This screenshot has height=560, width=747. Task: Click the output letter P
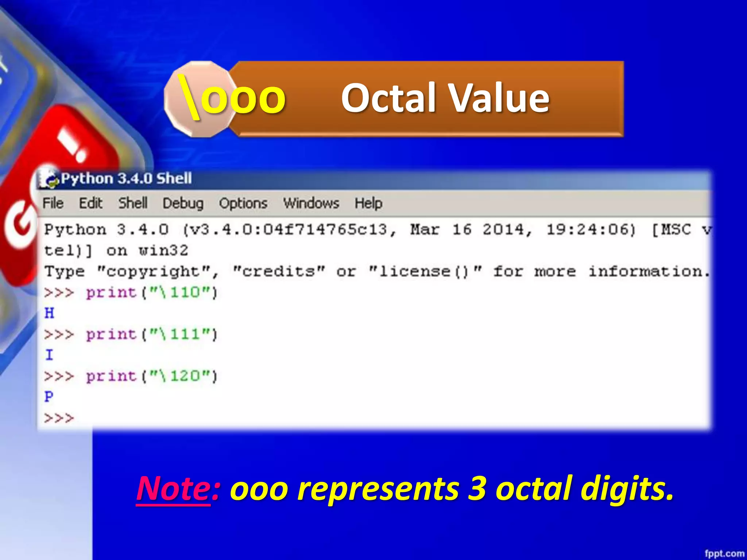coord(49,397)
